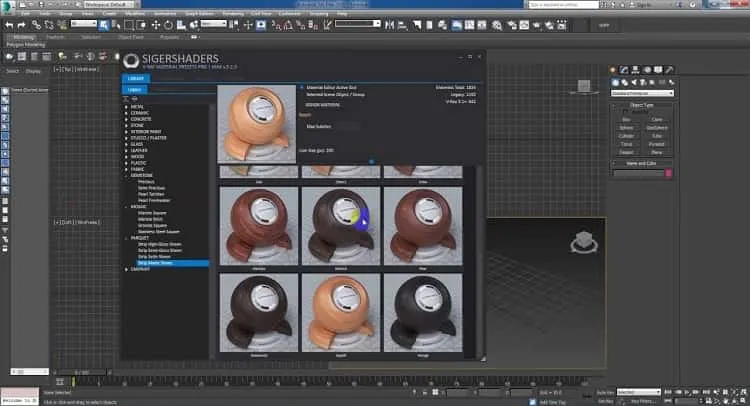Viewport: 750px width, 406px height.
Task: Activate the Select and Rotate tool
Action: click(168, 25)
